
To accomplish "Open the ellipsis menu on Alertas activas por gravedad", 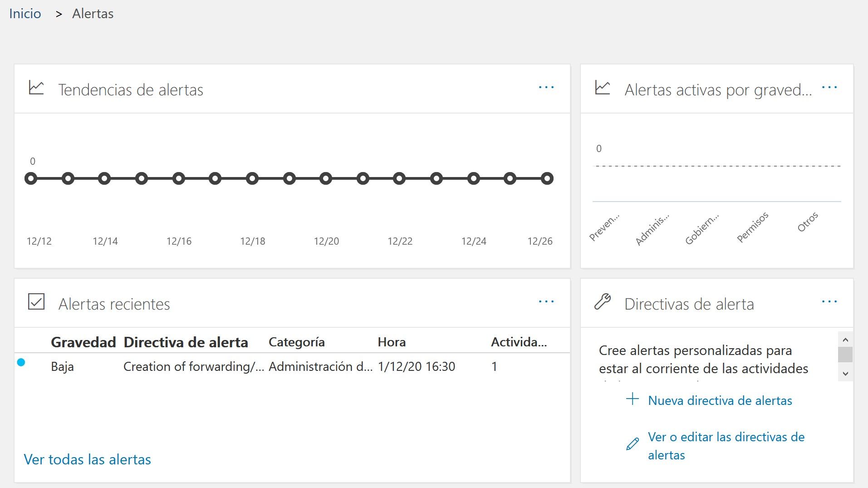I will click(x=829, y=88).
